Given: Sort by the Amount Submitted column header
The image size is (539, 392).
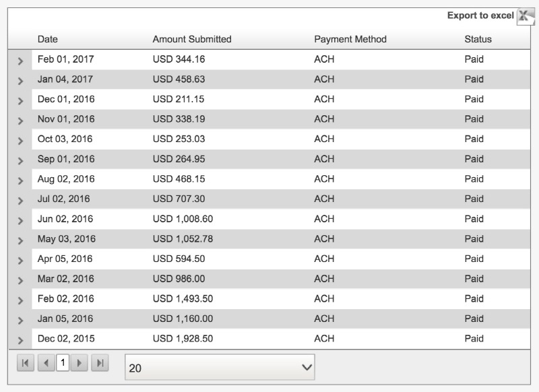Looking at the screenshot, I should (x=192, y=39).
